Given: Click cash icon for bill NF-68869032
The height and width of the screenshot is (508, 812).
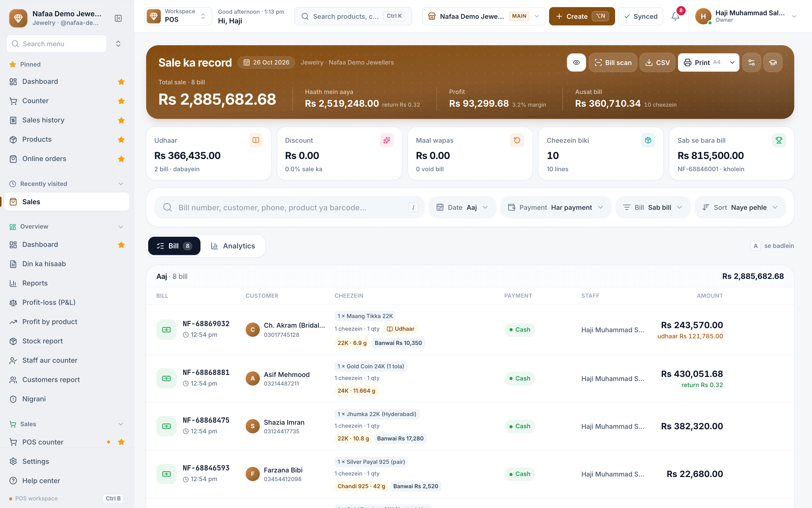Looking at the screenshot, I should pyautogui.click(x=166, y=330).
